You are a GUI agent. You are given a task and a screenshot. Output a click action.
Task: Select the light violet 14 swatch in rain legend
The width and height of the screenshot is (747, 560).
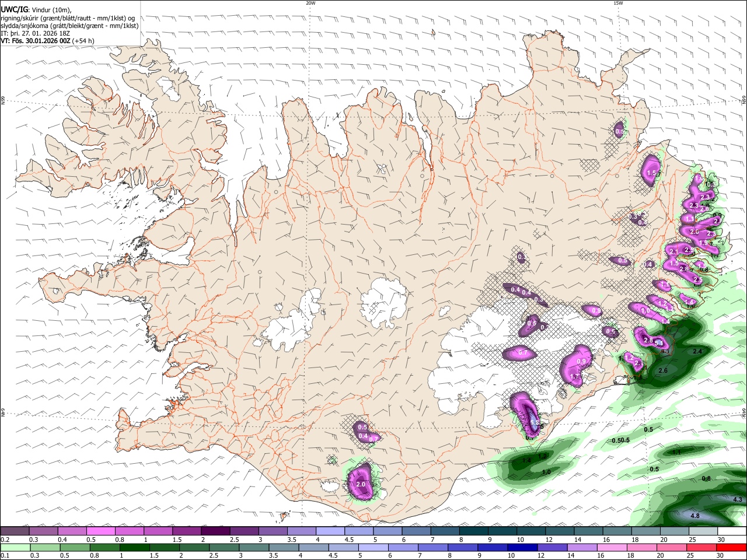tap(582, 547)
